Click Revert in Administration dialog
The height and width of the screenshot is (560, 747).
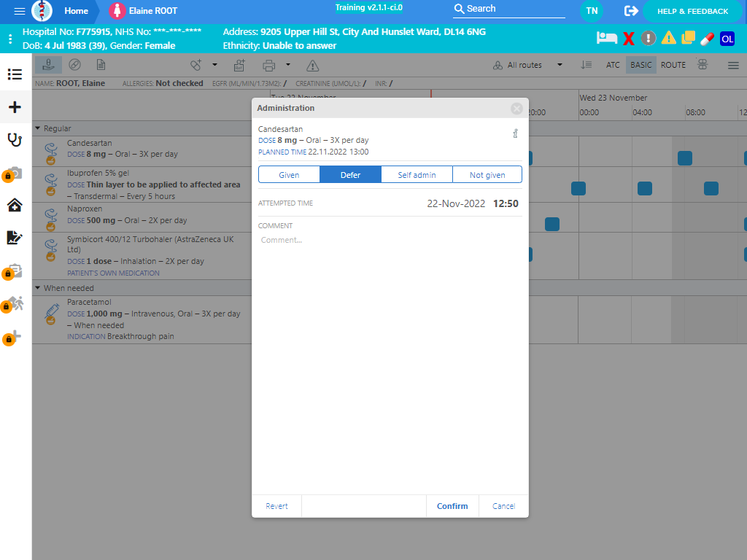coord(276,506)
